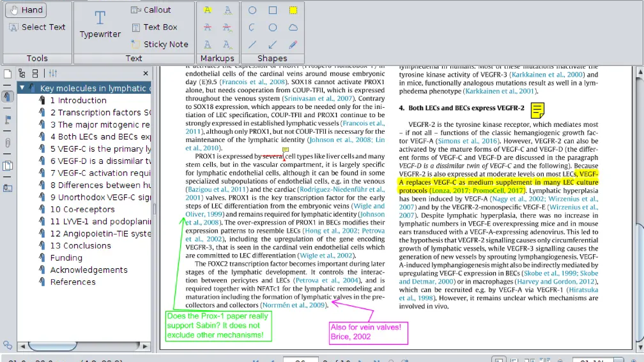Open 'Simons et al., 2016' citation link
The width and height of the screenshot is (644, 362).
tap(467, 141)
